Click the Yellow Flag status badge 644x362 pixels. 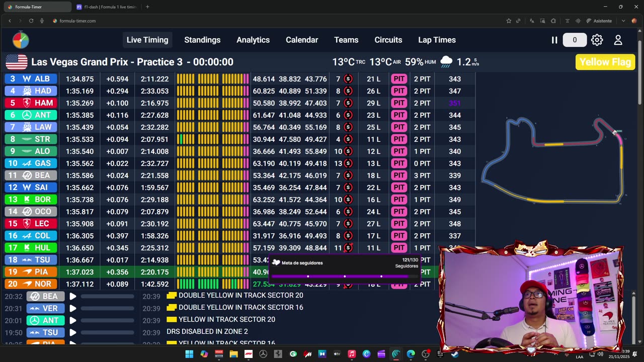(605, 62)
